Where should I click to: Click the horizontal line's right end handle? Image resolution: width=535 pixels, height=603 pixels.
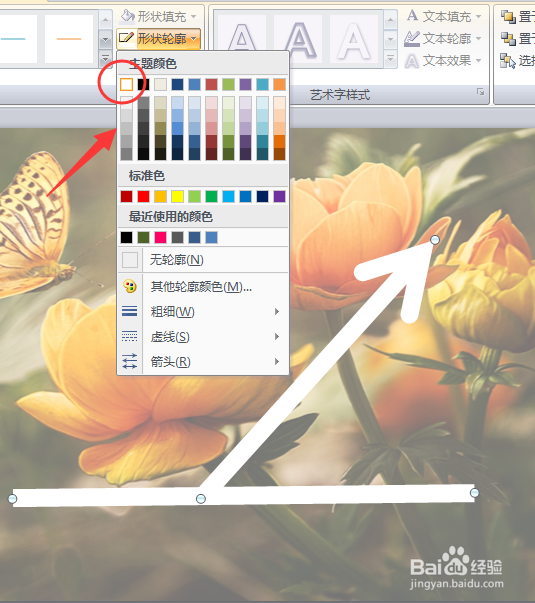pos(475,493)
